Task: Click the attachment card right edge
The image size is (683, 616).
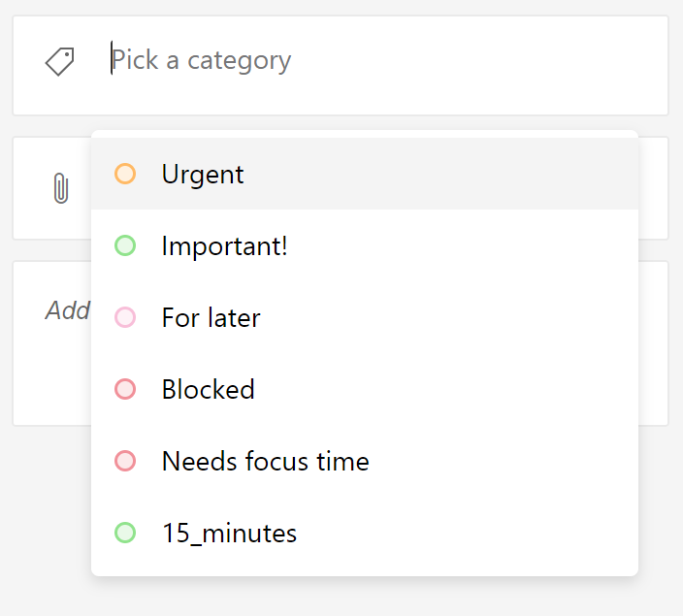Action: (x=653, y=188)
